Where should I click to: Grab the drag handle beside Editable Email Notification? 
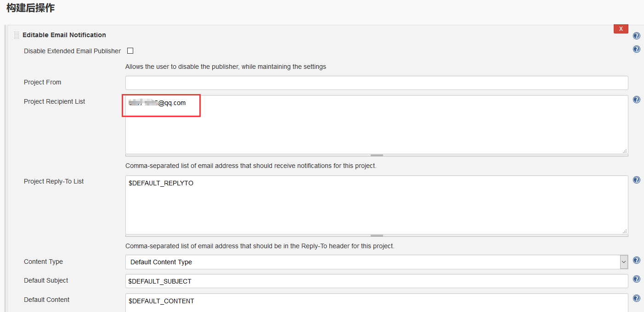tap(17, 35)
